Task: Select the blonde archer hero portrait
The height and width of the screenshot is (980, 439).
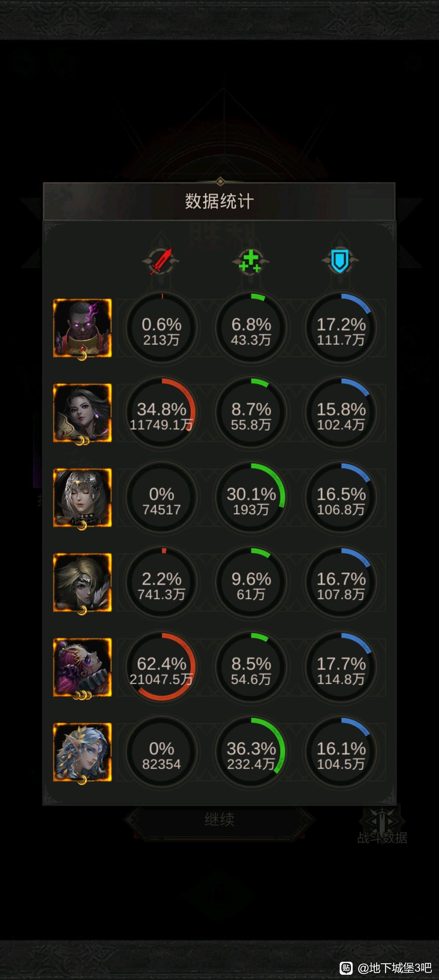Action: [x=82, y=583]
